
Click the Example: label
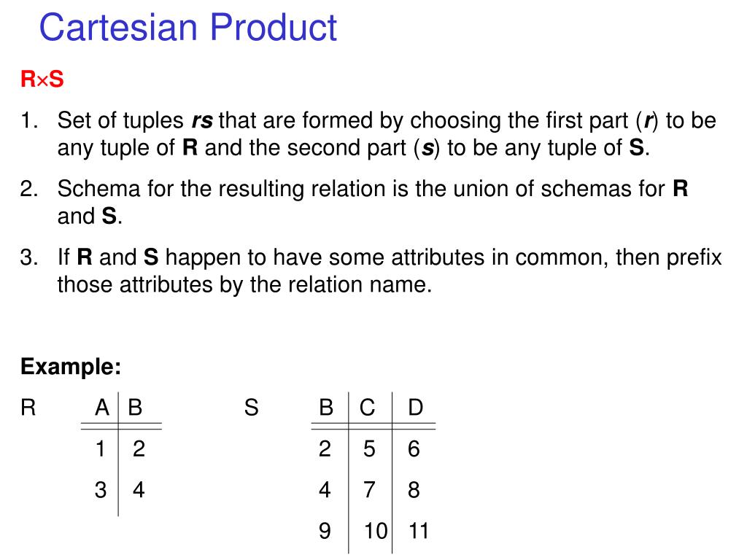71,366
